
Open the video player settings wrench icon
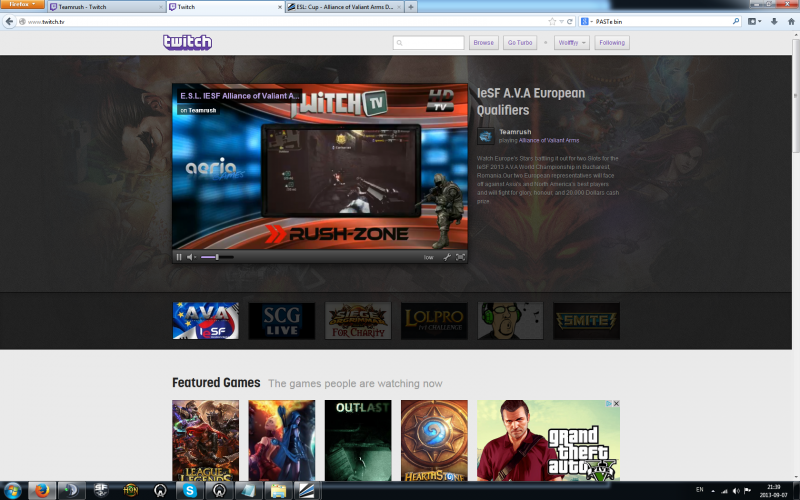(x=447, y=257)
